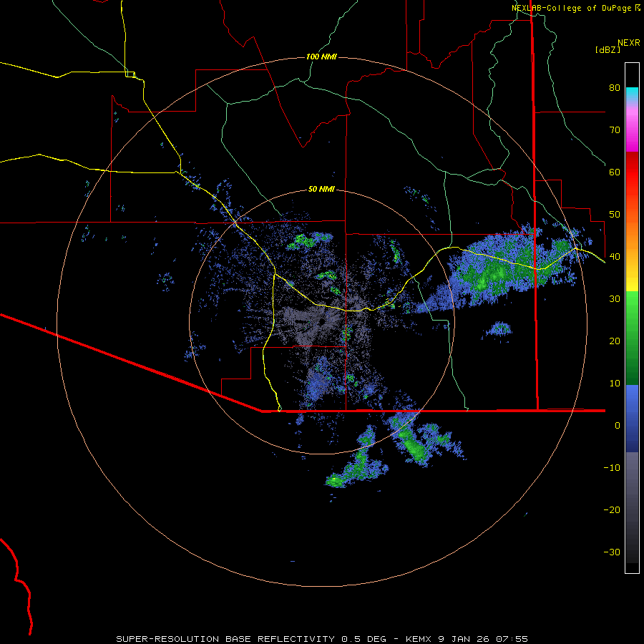Viewport: 644px width, 644px height.
Task: Click the -20 value on the dBZ scale
Action: coord(612,510)
